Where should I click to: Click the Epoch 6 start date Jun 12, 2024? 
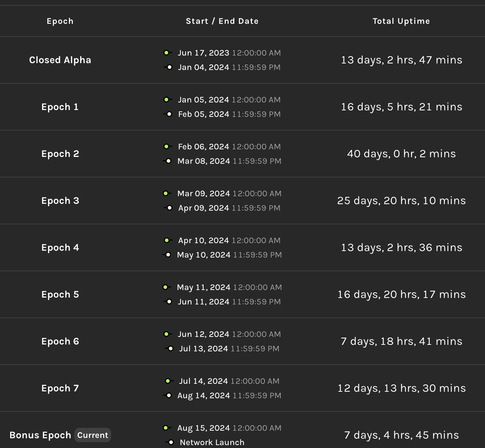(x=203, y=334)
